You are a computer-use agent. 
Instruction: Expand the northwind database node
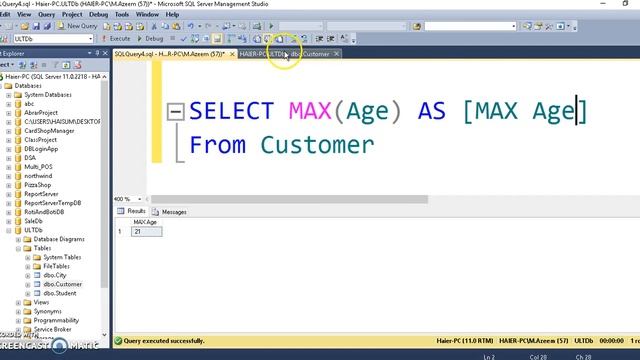click(x=9, y=176)
